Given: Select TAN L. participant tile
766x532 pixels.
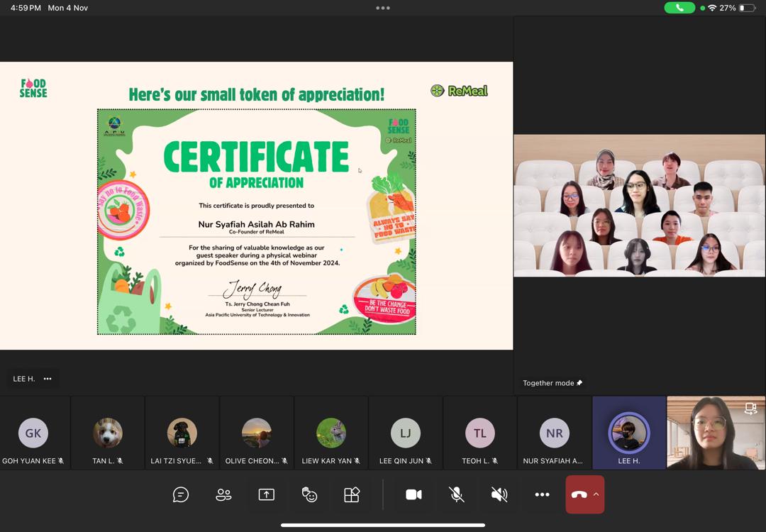Looking at the screenshot, I should pos(108,433).
